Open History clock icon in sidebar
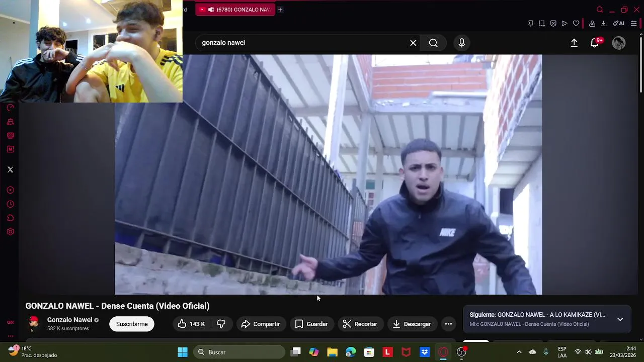 click(x=10, y=204)
